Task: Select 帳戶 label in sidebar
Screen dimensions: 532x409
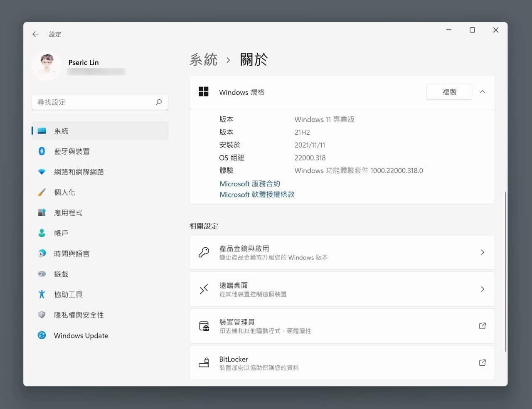Action: point(61,233)
